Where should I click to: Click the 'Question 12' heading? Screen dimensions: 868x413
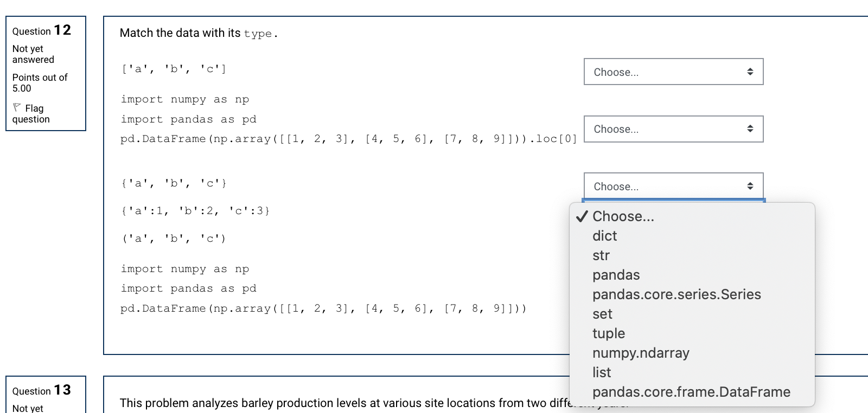pyautogui.click(x=42, y=30)
